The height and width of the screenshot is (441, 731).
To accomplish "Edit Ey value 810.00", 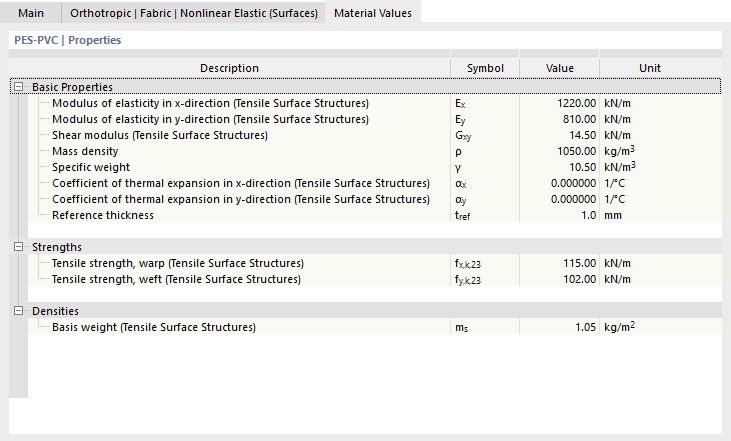I will [559, 119].
